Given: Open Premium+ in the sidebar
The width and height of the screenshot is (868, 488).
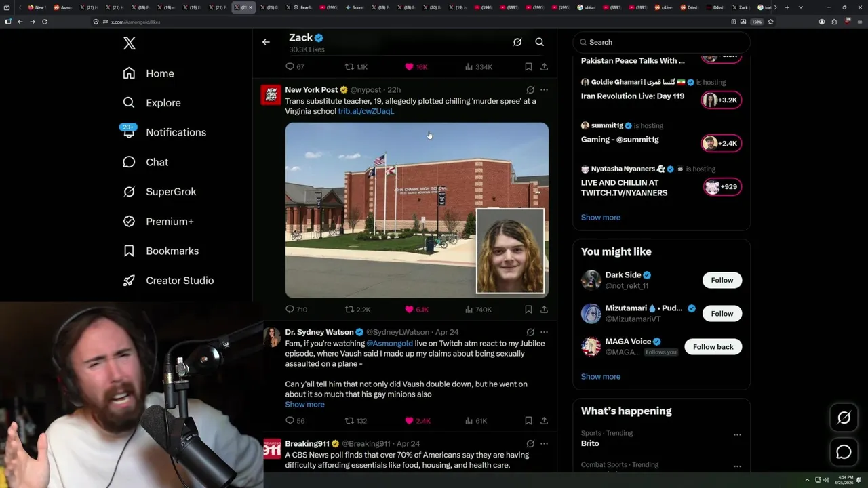Looking at the screenshot, I should 158,222.
